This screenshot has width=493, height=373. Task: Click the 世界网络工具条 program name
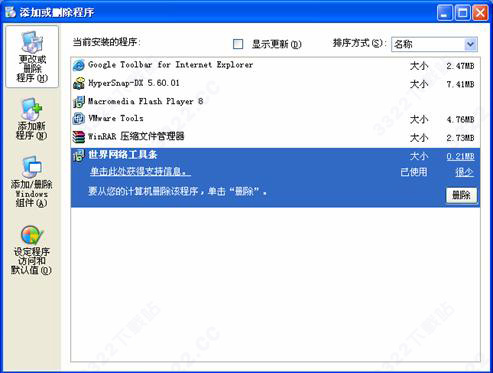[x=123, y=155]
